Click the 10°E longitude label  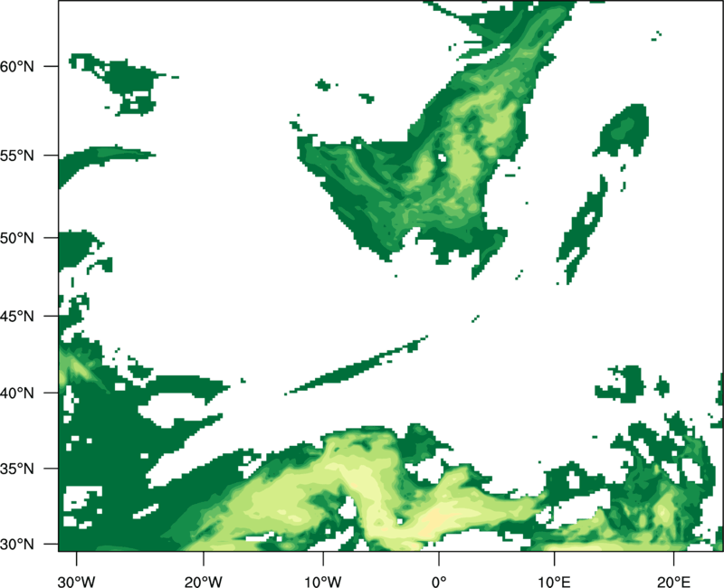[554, 582]
